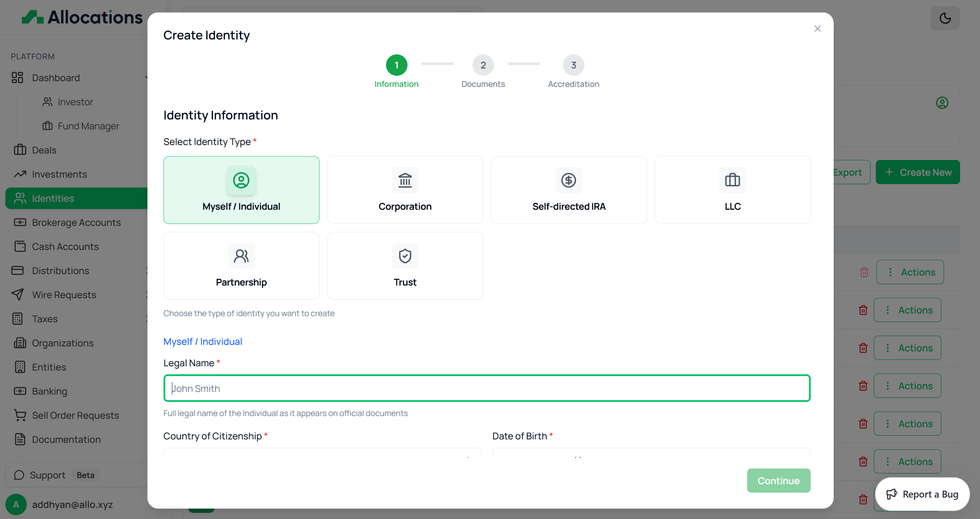
Task: Click the profile icon in top-right card
Action: [x=942, y=103]
